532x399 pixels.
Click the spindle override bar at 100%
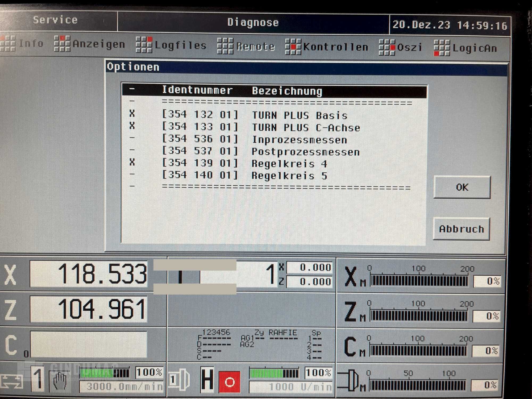274,373
